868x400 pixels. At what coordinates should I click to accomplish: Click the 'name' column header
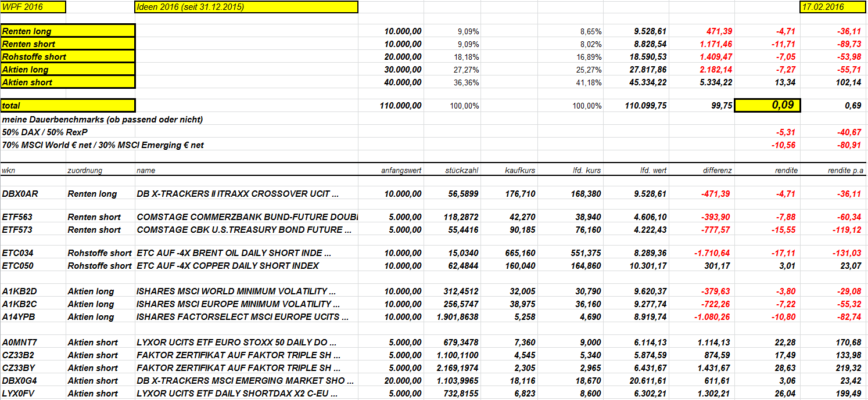[x=146, y=171]
